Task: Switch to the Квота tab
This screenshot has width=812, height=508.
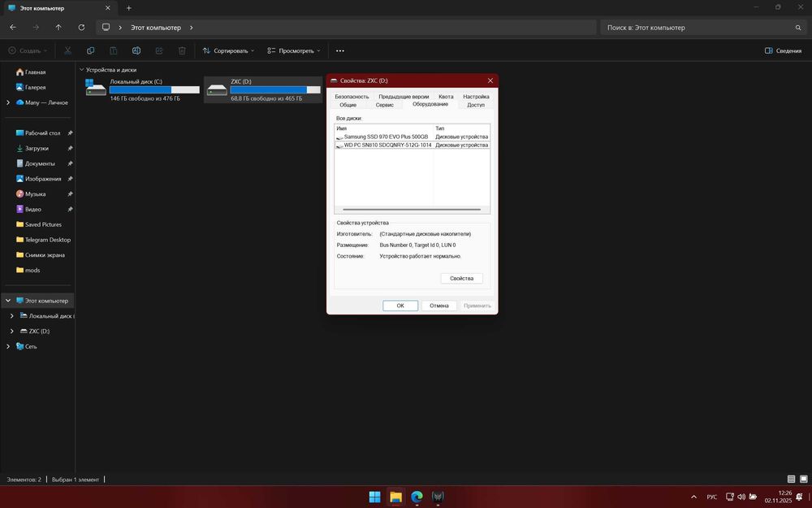Action: click(446, 97)
